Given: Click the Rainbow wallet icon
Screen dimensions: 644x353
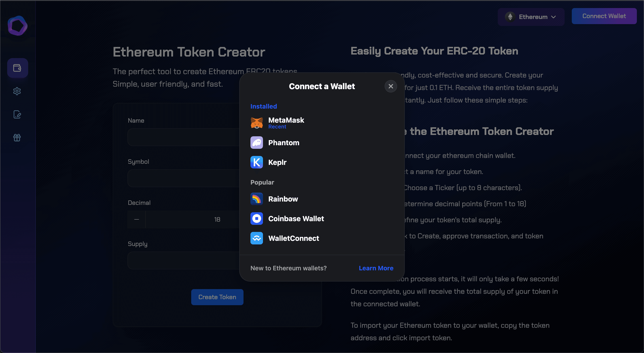Looking at the screenshot, I should pyautogui.click(x=257, y=199).
